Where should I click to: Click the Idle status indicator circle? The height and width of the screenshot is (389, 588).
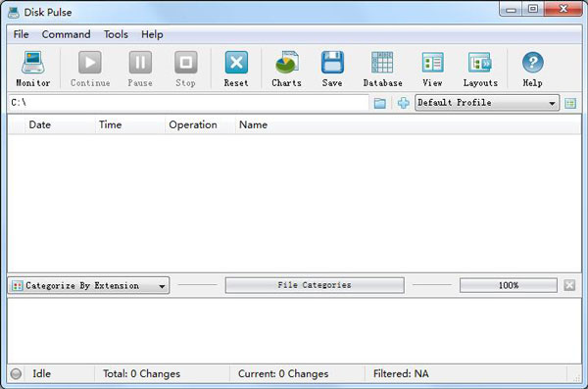(16, 373)
